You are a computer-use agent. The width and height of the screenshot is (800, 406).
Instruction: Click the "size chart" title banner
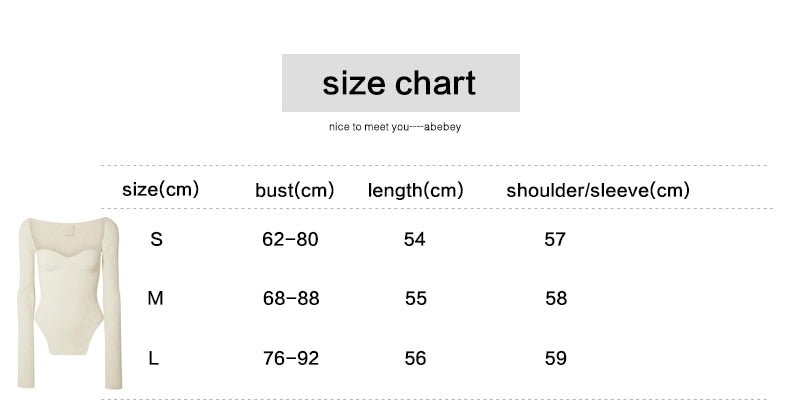400,83
